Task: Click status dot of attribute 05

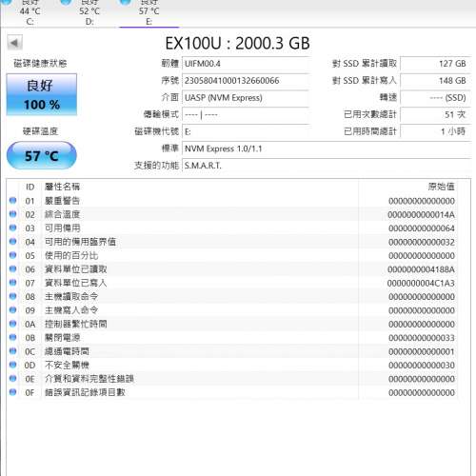Action: coord(13,255)
